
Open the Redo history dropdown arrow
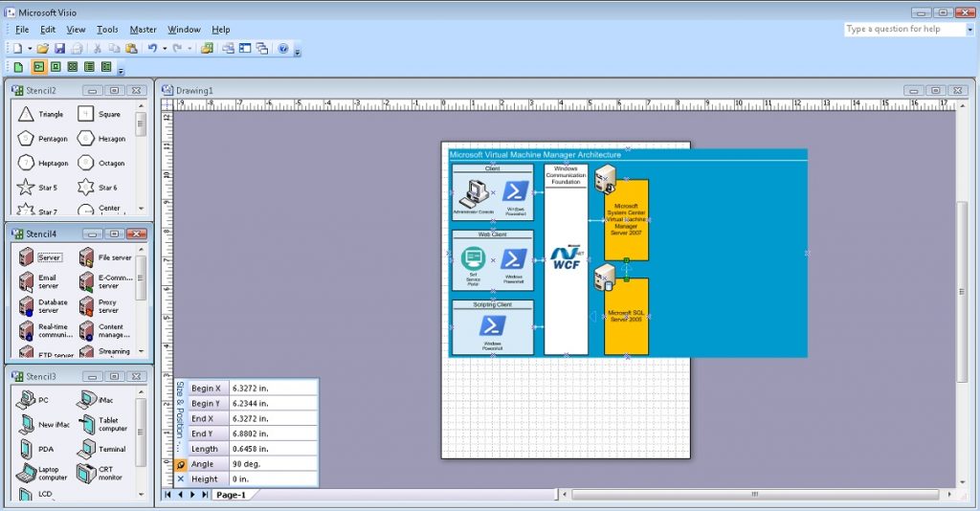(189, 49)
